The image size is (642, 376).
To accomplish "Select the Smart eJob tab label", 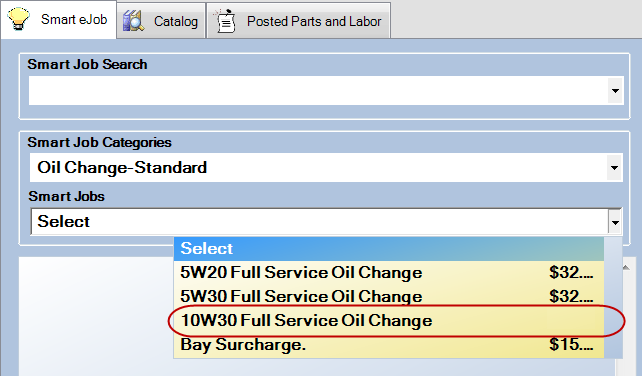I will tap(74, 19).
